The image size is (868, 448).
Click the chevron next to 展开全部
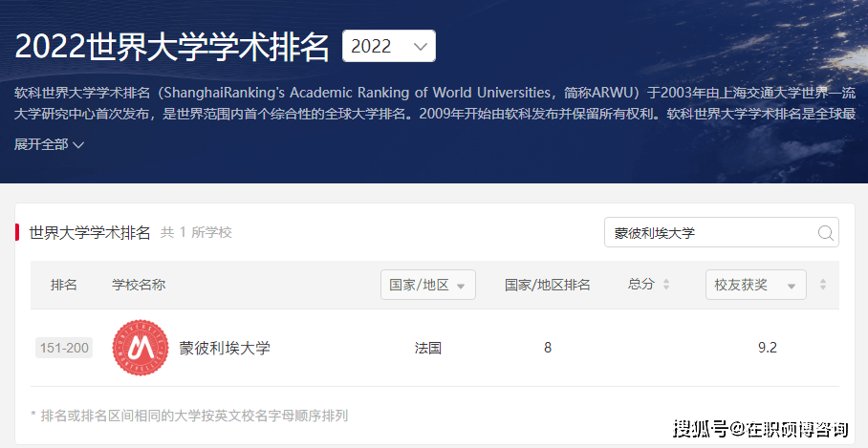78,145
